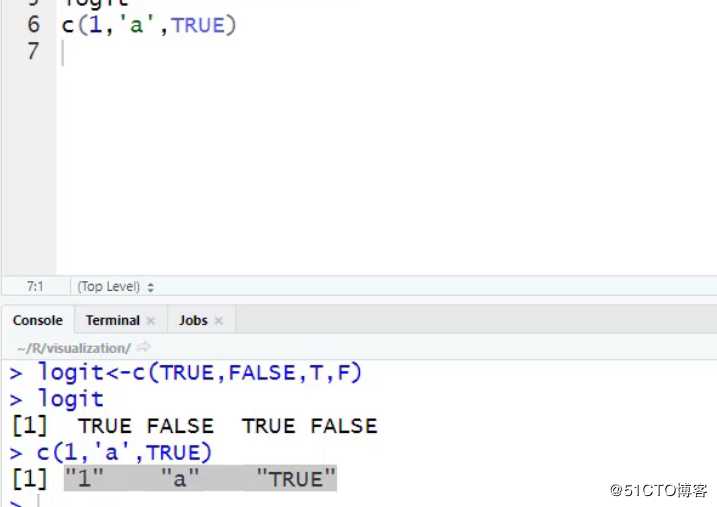
Task: Open the Terminal tab
Action: click(x=112, y=320)
